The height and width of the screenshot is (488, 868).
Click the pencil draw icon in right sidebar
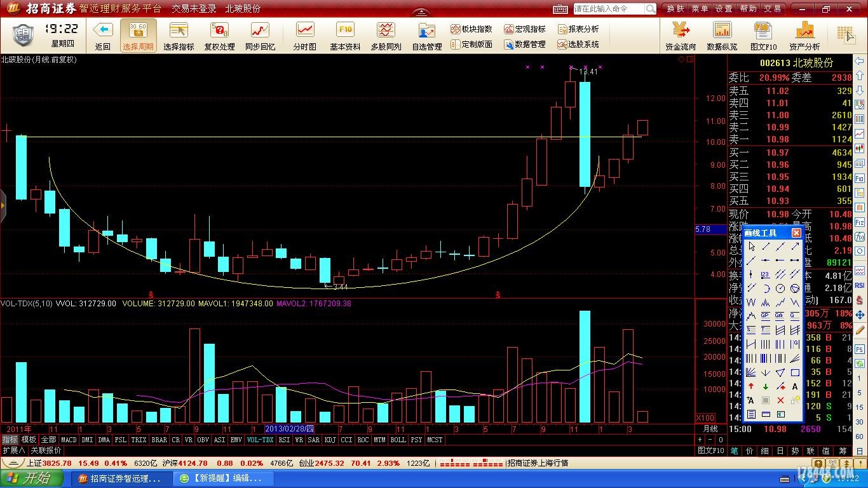pos(860,330)
